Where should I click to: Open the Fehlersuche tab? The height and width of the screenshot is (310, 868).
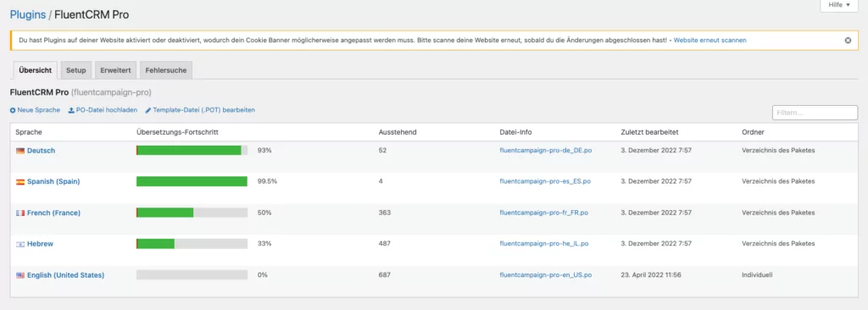click(x=166, y=70)
